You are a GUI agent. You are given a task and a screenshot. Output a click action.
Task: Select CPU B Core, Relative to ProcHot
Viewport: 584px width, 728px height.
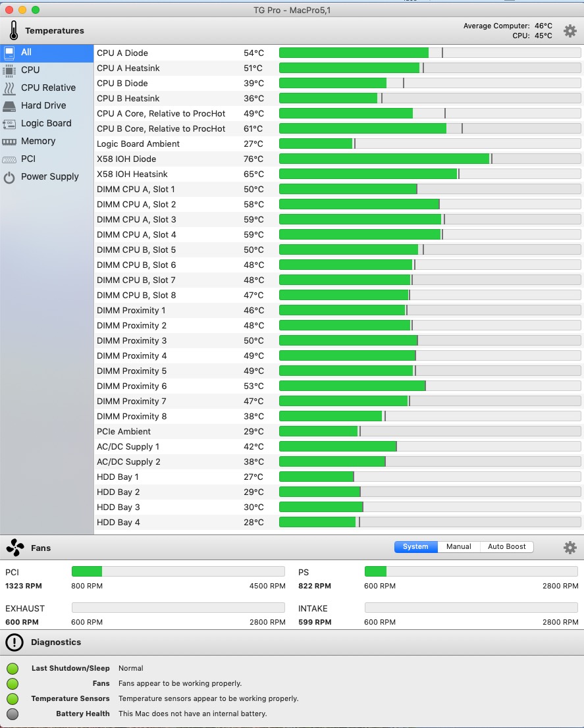point(338,128)
